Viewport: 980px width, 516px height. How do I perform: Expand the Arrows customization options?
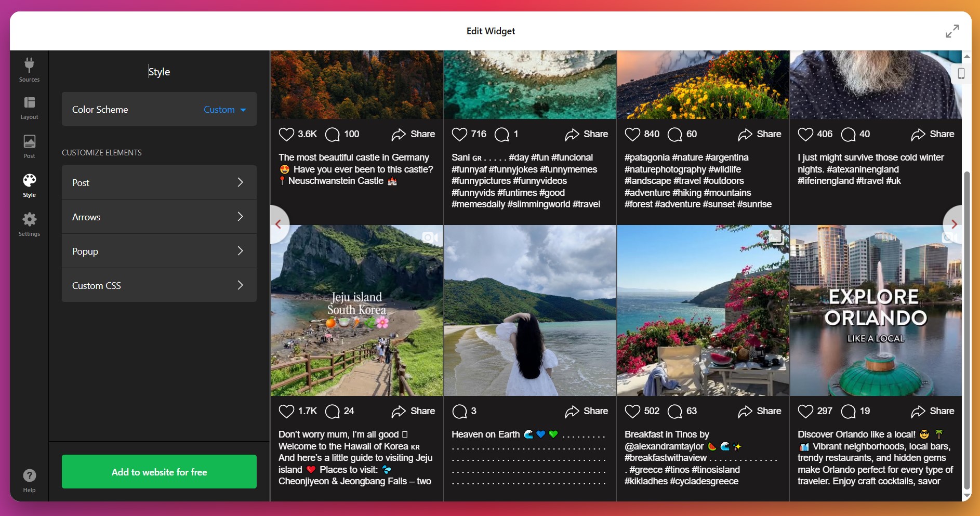click(158, 217)
